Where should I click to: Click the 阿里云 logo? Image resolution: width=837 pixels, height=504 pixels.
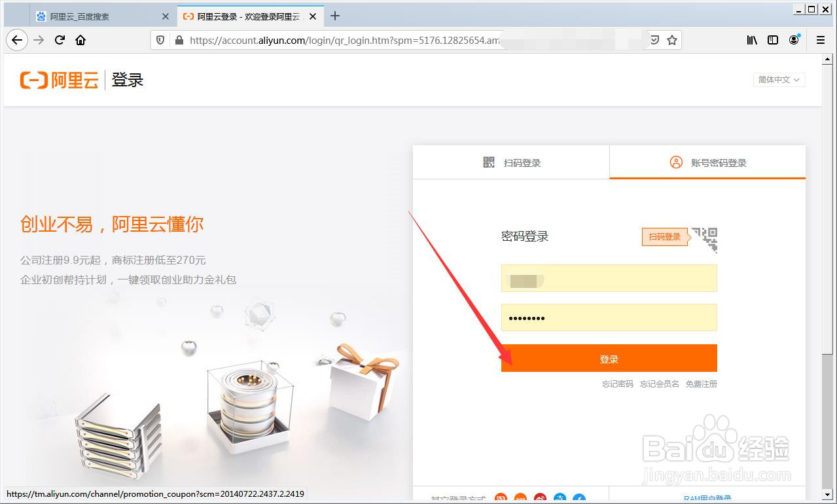(x=59, y=80)
